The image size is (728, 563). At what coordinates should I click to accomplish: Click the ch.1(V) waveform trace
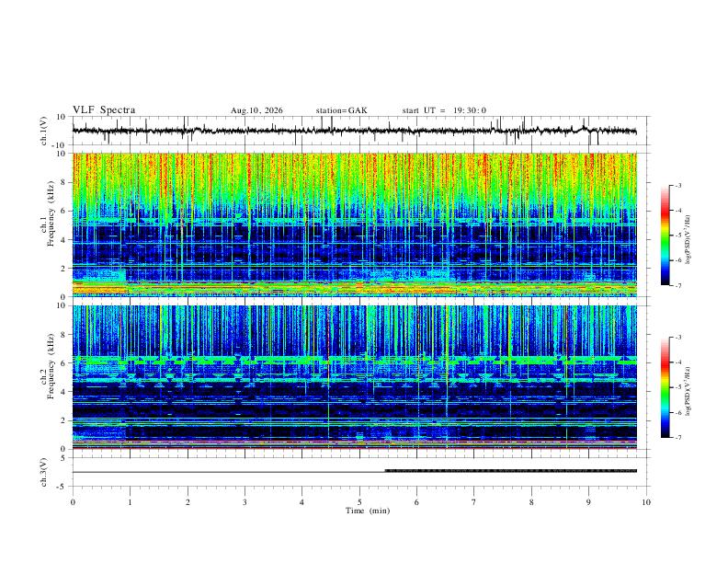tap(354, 131)
